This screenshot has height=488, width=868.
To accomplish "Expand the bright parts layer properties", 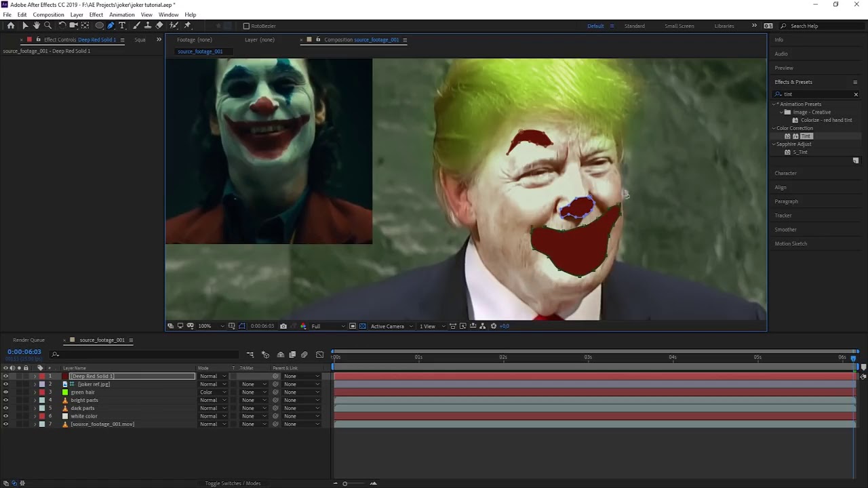I will (35, 400).
